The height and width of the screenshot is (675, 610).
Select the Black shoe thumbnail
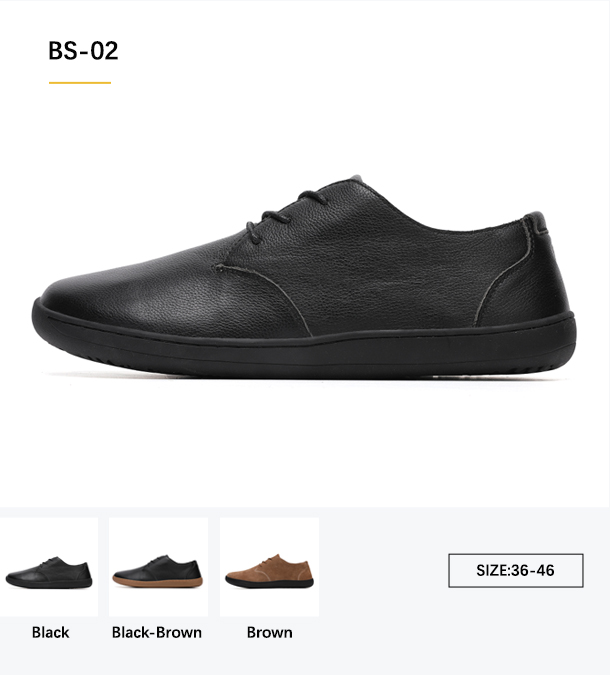point(49,567)
